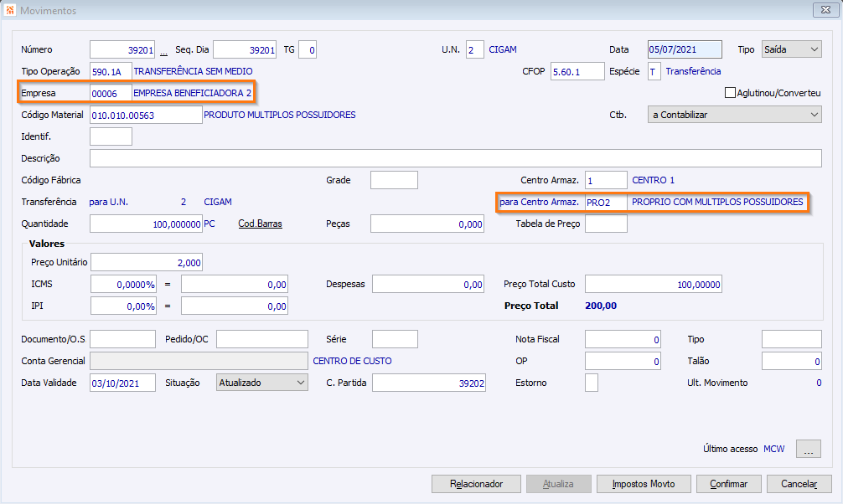The height and width of the screenshot is (504, 843).
Task: Click the Conta Gerencial field
Action: 199,361
